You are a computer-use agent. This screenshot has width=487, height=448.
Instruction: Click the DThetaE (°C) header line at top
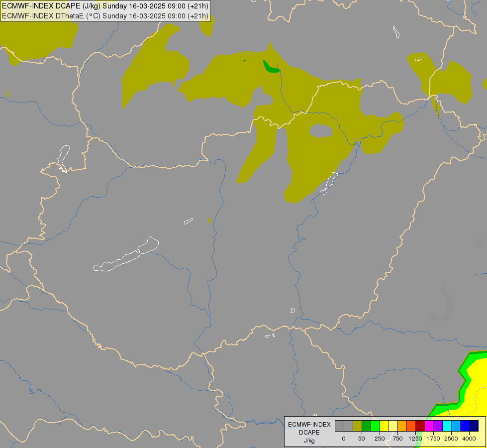pyautogui.click(x=105, y=16)
